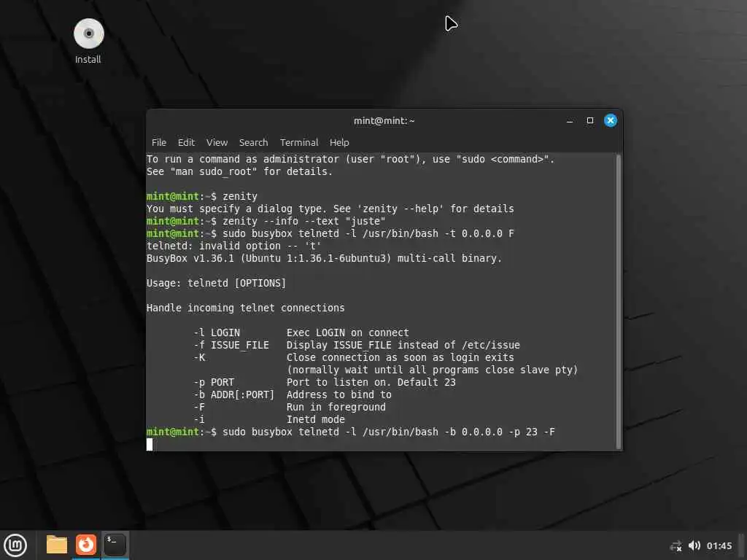Open the Search menu in the terminal
This screenshot has width=747, height=560.
tap(253, 142)
